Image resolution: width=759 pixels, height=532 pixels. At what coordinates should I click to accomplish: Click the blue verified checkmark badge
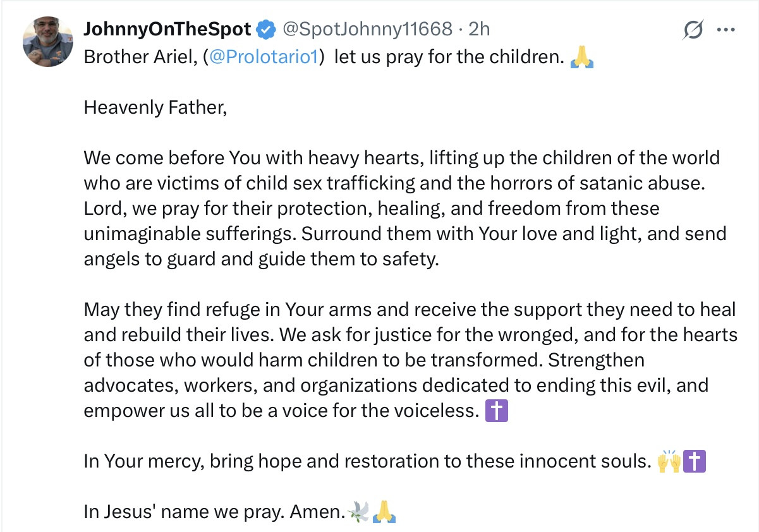(266, 29)
